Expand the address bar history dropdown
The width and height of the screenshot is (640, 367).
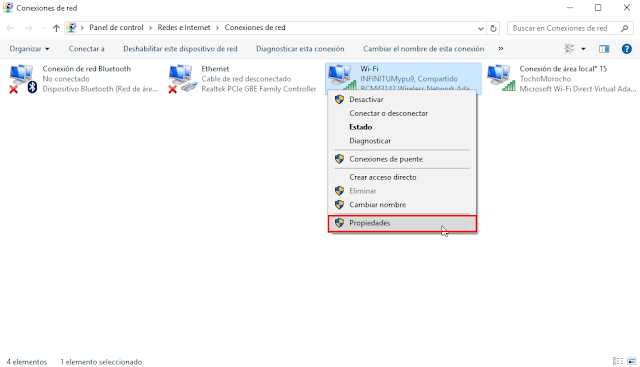coord(480,28)
